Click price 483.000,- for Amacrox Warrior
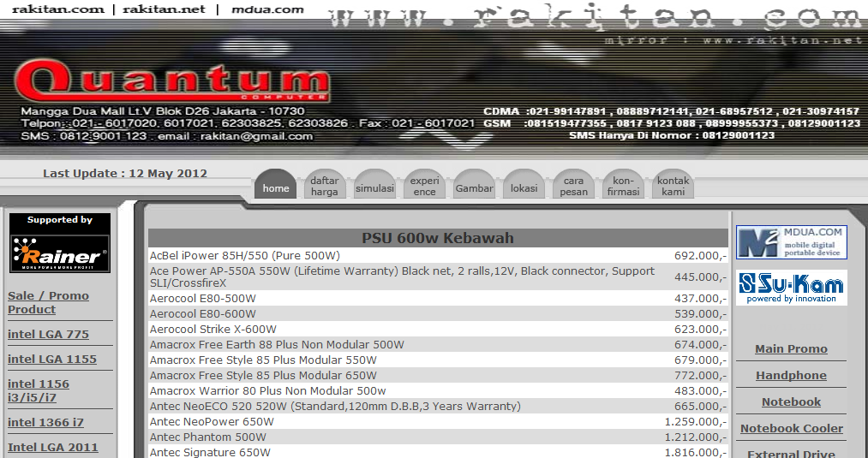868x458 pixels. [x=700, y=390]
